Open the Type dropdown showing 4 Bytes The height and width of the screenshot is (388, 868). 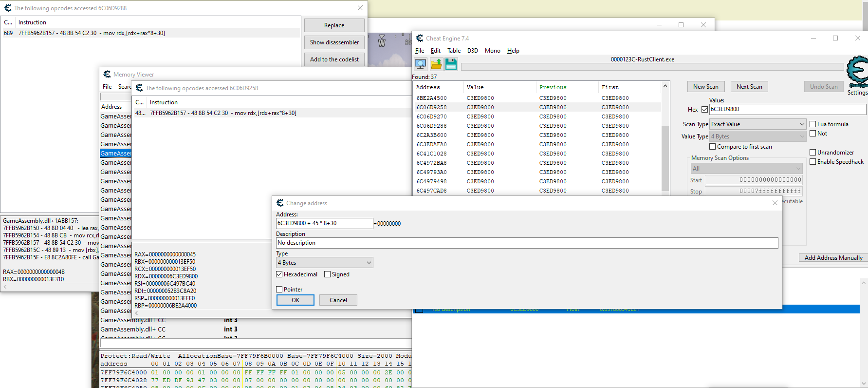[325, 263]
